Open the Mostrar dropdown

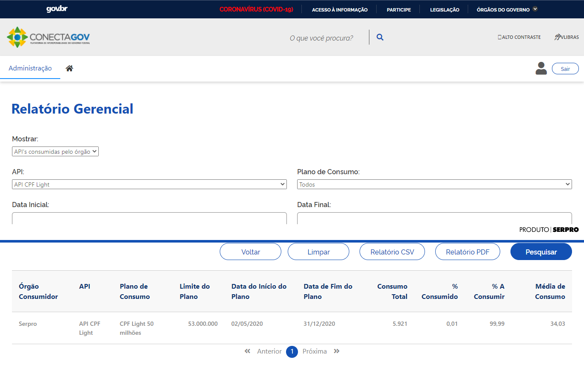click(55, 151)
